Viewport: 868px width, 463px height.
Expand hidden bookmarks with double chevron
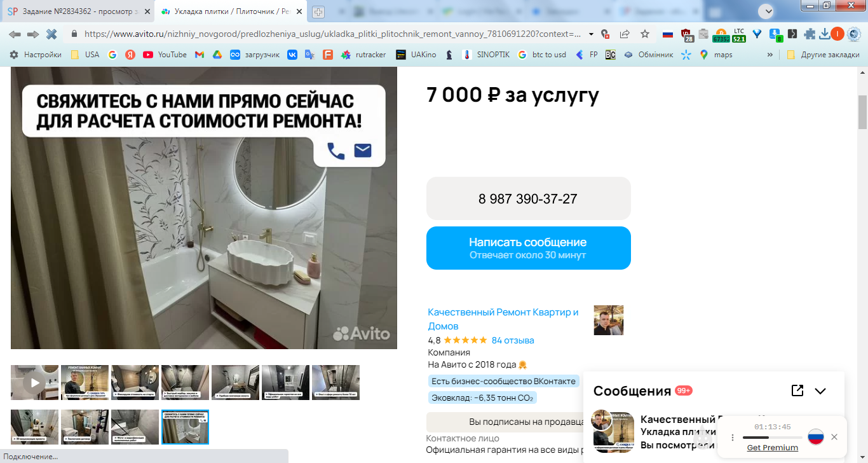770,55
